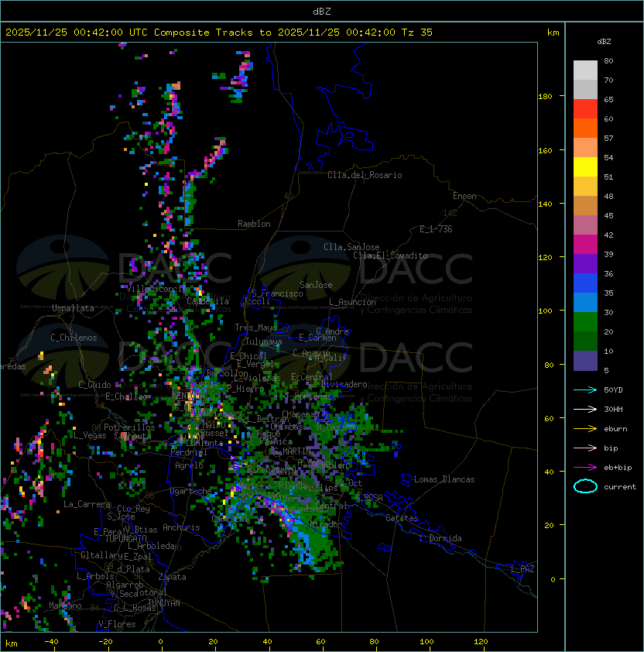Click the L_Dormida place label
This screenshot has width=644, height=652.
(x=440, y=538)
